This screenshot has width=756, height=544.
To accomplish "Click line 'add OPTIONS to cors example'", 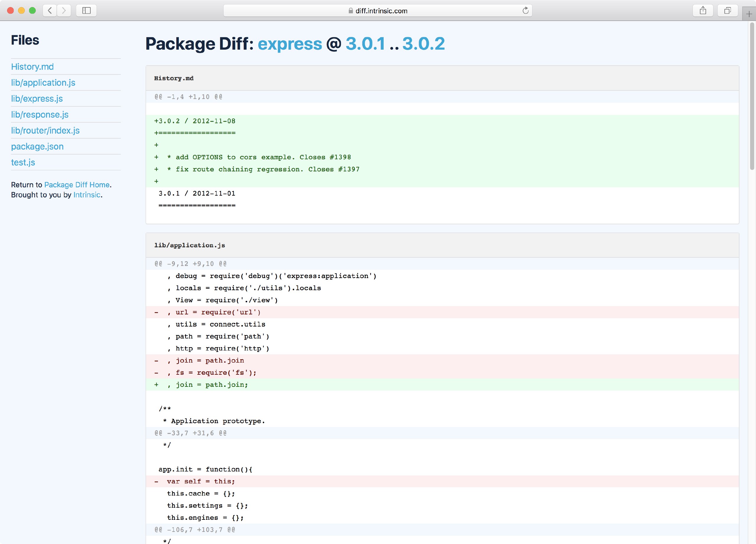I will pos(442,157).
